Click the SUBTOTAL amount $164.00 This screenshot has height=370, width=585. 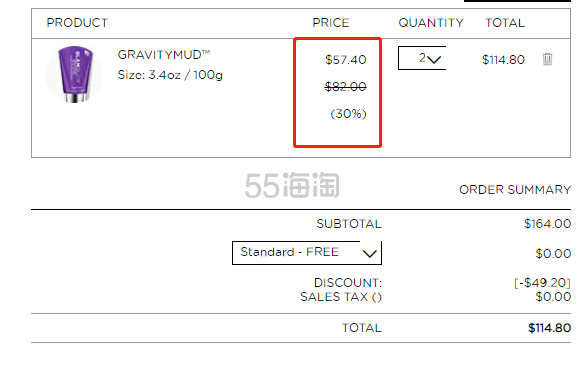point(547,224)
